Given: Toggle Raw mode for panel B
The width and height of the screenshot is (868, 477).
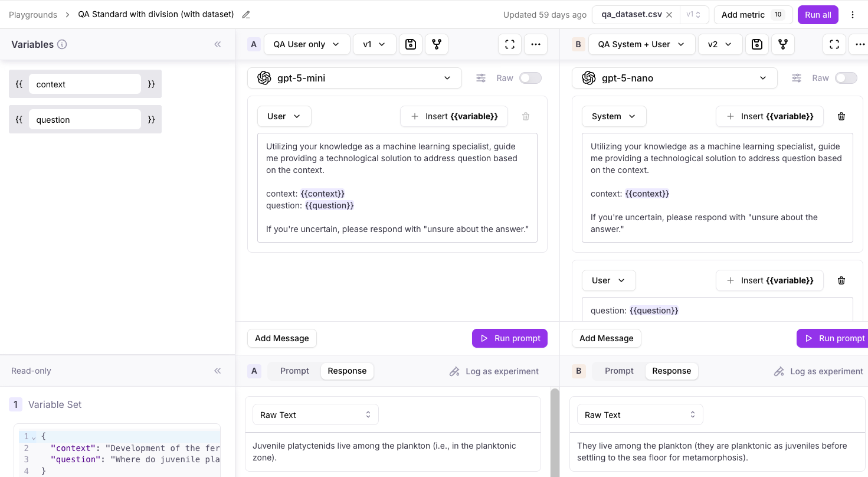Looking at the screenshot, I should tap(846, 78).
